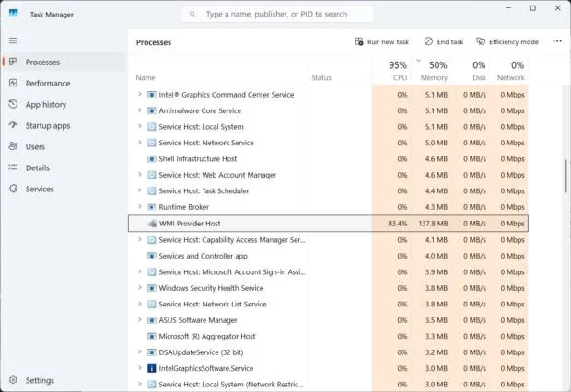Select the Service Host: Local System (Network Restric... row
Image resolution: width=571 pixels, height=392 pixels.
tap(328, 385)
